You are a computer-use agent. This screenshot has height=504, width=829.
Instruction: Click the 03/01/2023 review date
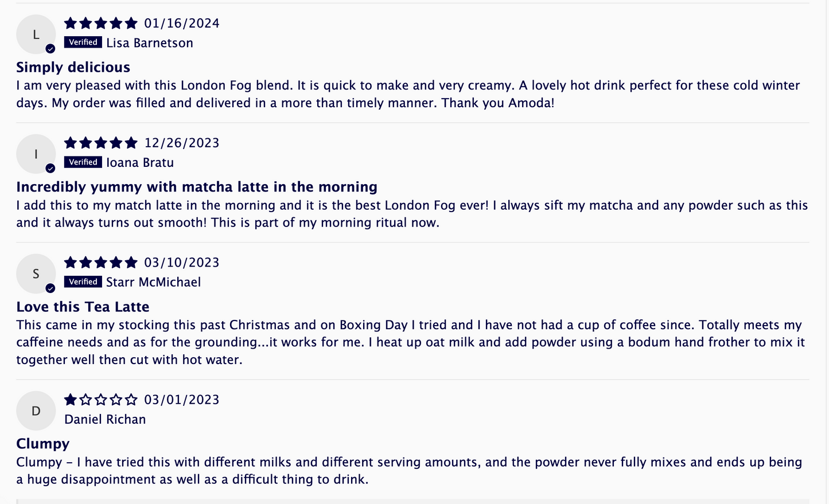182,400
